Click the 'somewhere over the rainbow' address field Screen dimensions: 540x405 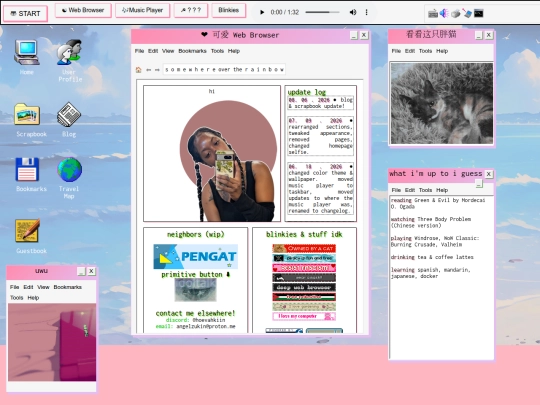click(224, 70)
